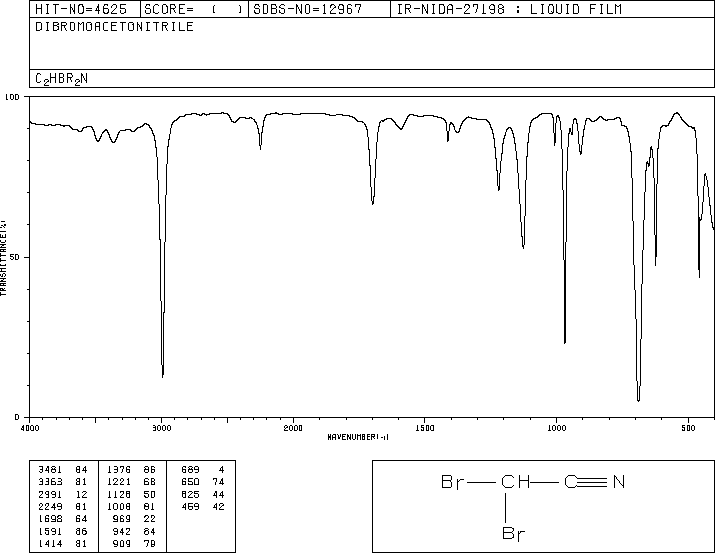Click the deepest spectrum peak tip near 689
715x553 pixels.
pyautogui.click(x=638, y=400)
